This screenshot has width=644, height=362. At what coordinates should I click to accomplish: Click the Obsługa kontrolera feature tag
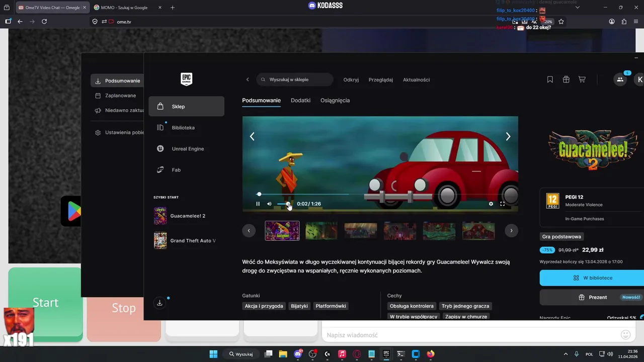click(x=412, y=306)
